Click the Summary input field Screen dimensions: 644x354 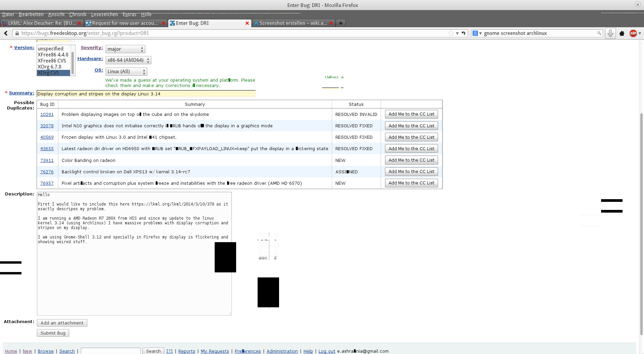pyautogui.click(x=146, y=94)
